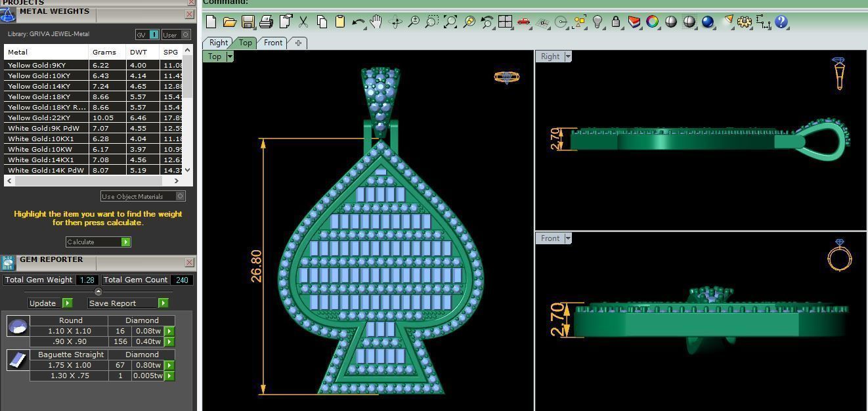Click the Baguette Straight gem icon

(x=18, y=360)
